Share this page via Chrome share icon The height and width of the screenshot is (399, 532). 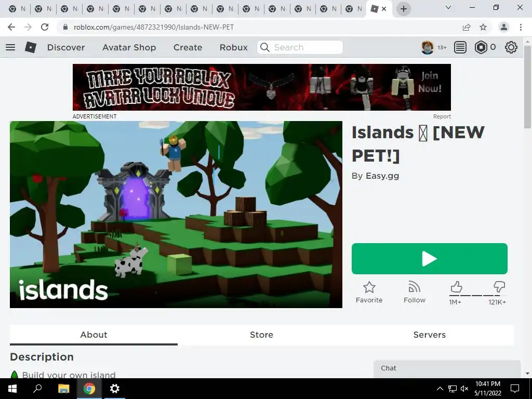(x=467, y=27)
